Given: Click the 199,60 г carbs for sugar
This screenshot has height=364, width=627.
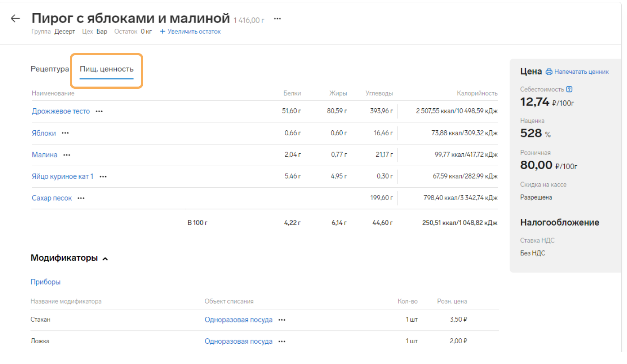Looking at the screenshot, I should (382, 198).
